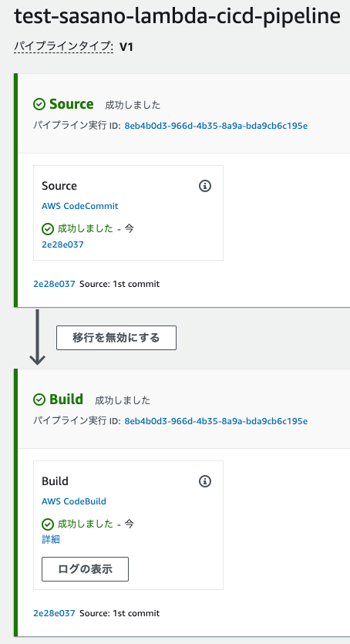Click the Source action card title
Viewport: 350px width, 644px height.
tap(59, 186)
